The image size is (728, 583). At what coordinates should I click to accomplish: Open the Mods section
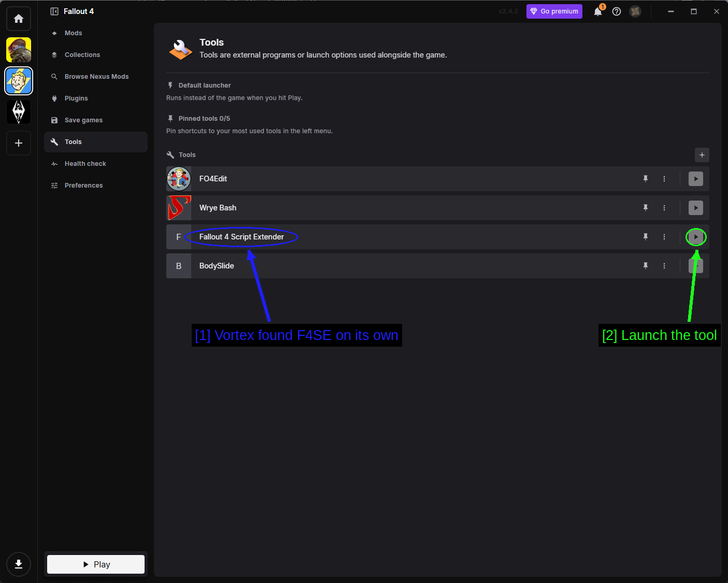pos(96,33)
